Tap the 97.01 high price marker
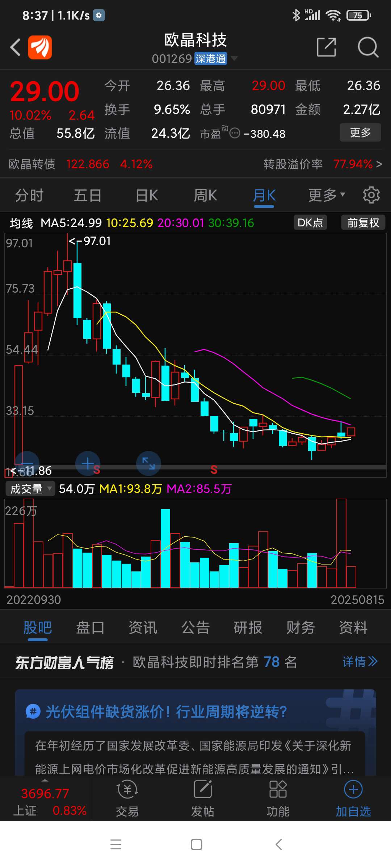Image resolution: width=391 pixels, height=868 pixels. tap(90, 241)
